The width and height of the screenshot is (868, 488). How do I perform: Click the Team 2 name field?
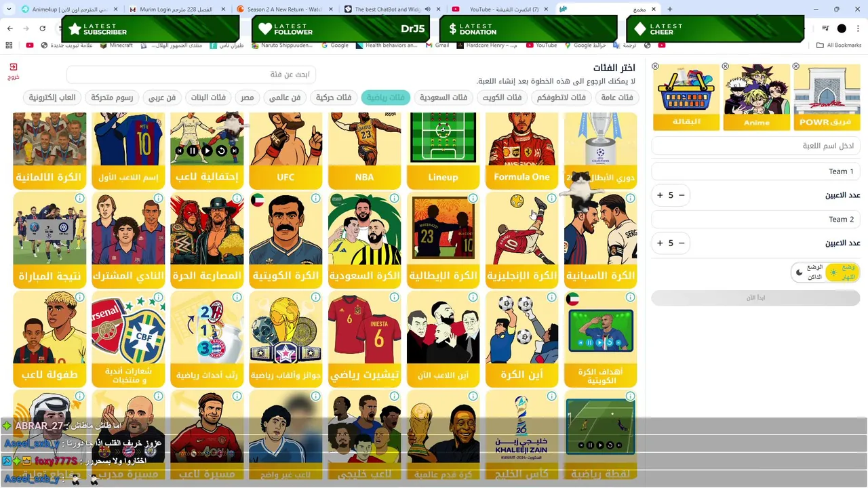point(755,219)
